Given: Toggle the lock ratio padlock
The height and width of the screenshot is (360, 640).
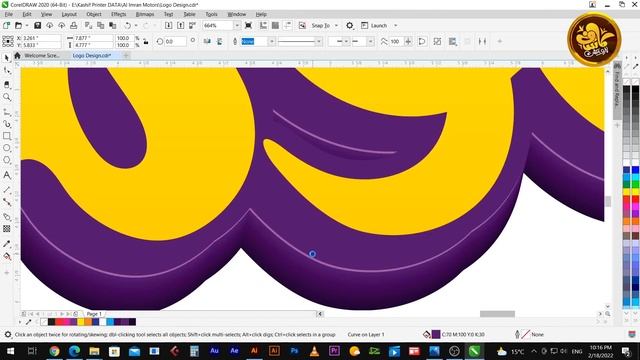Looking at the screenshot, I should tap(146, 41).
